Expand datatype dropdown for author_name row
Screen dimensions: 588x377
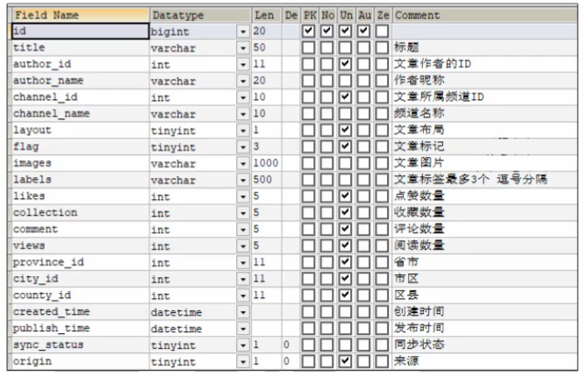point(243,81)
